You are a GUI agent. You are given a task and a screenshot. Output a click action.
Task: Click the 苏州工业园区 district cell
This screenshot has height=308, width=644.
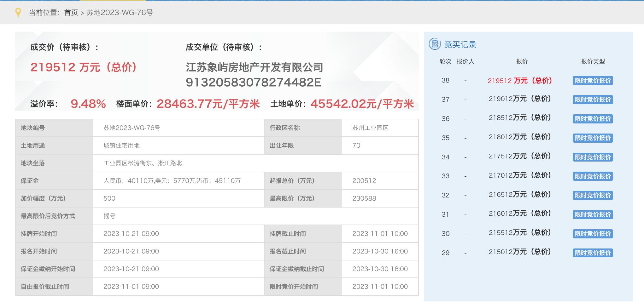380,128
